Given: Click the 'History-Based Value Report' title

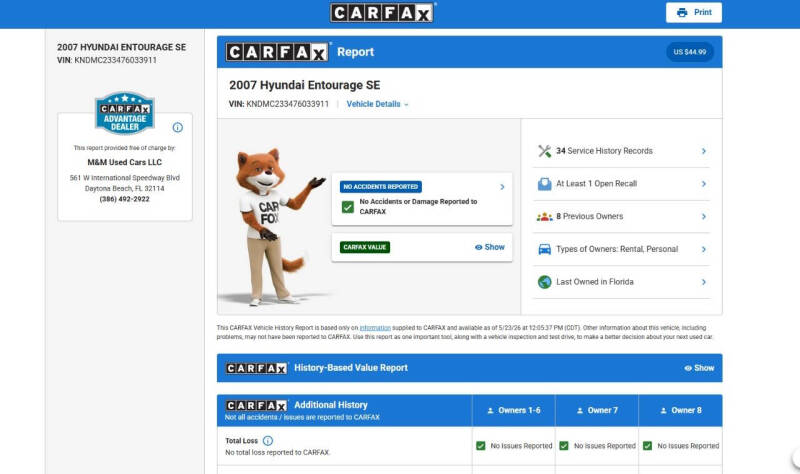Looking at the screenshot, I should (351, 368).
